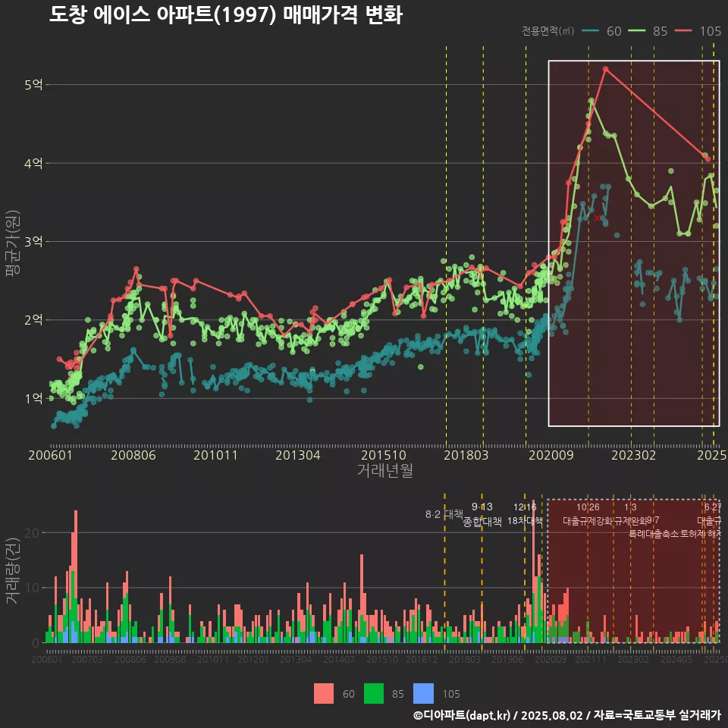728x728 pixels.
Task: Select the green 85 swatch in the bottom legend
Action: click(x=374, y=694)
